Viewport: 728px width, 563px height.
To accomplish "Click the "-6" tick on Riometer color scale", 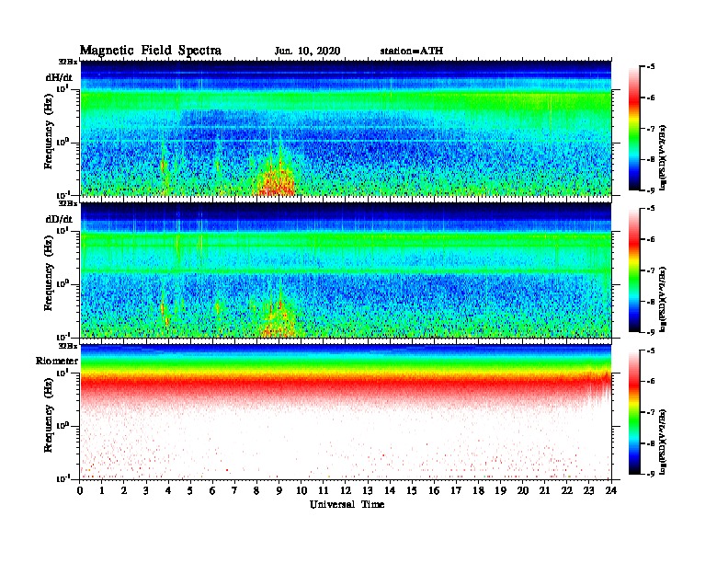I will click(x=650, y=382).
